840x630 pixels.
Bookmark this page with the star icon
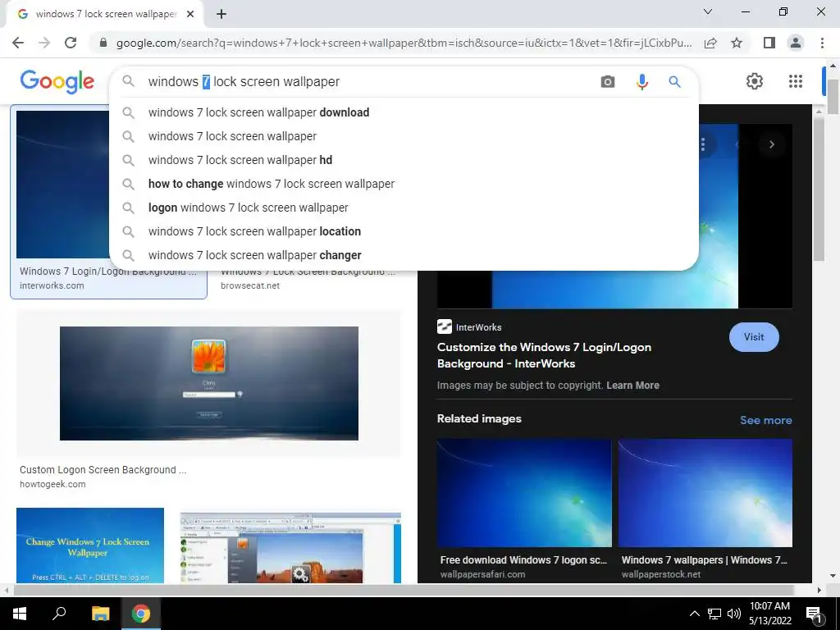pyautogui.click(x=737, y=43)
